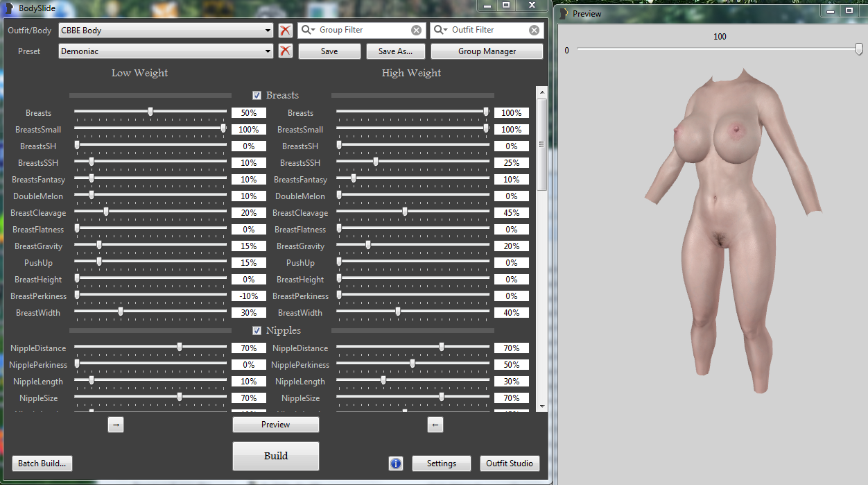Image resolution: width=868 pixels, height=485 pixels.
Task: Open the Group Manager
Action: [487, 51]
